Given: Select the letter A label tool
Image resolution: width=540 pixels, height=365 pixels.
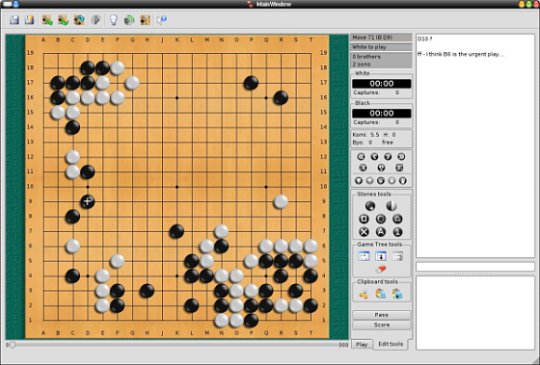Looking at the screenshot, I should coord(381,232).
